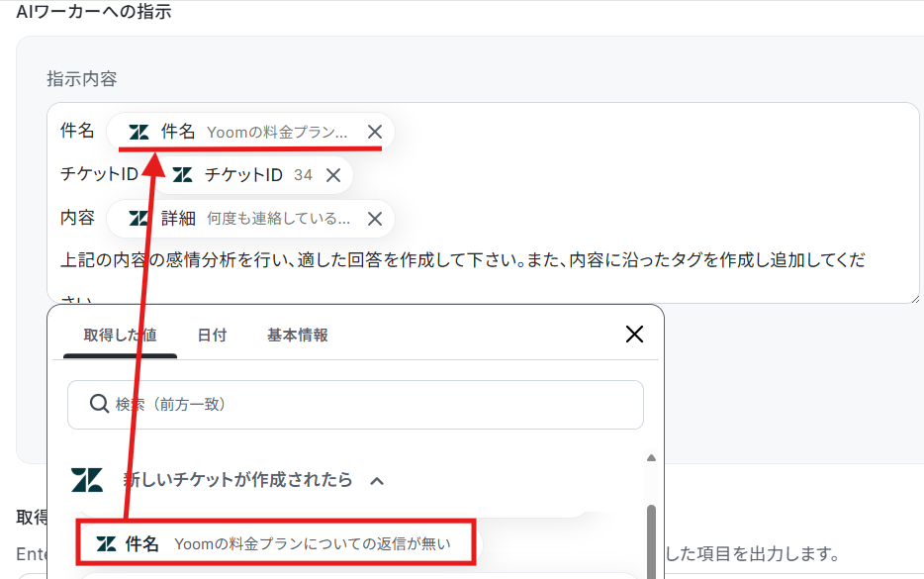Click the search magnifier icon
This screenshot has height=579, width=924.
(99, 404)
